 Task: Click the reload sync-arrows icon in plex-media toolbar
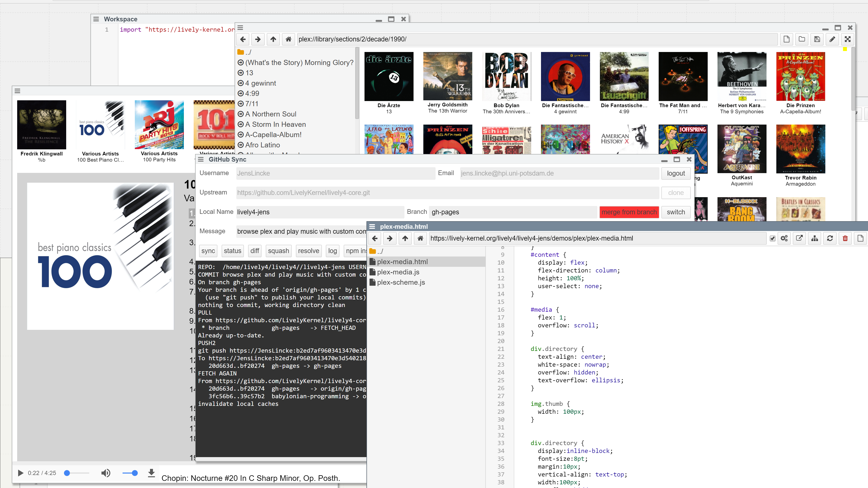coord(830,238)
